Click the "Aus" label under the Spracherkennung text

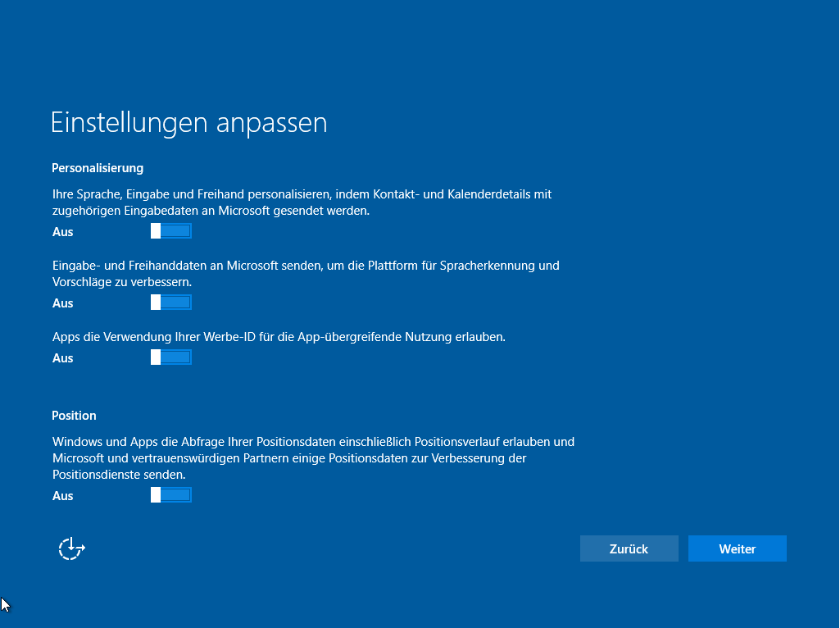(x=63, y=303)
